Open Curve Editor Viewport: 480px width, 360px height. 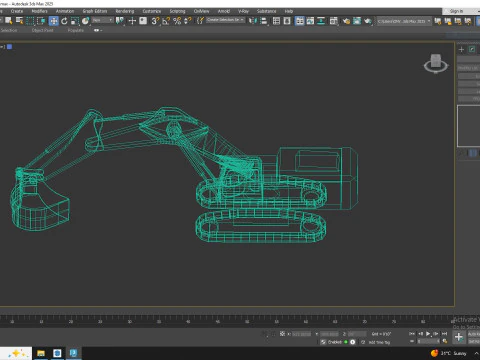(310, 21)
